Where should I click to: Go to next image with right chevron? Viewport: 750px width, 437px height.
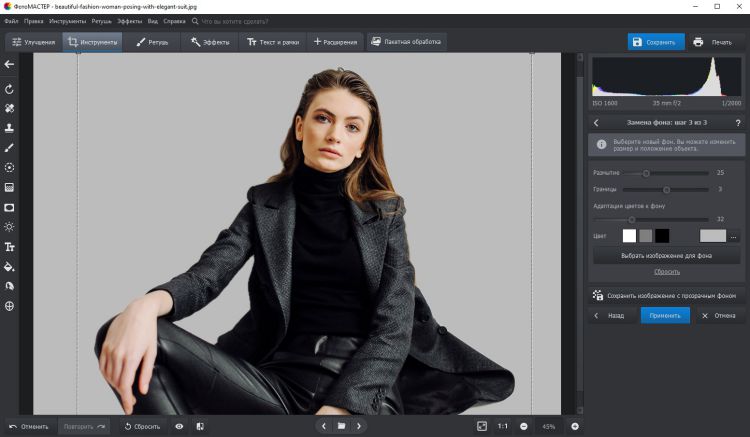tap(359, 426)
